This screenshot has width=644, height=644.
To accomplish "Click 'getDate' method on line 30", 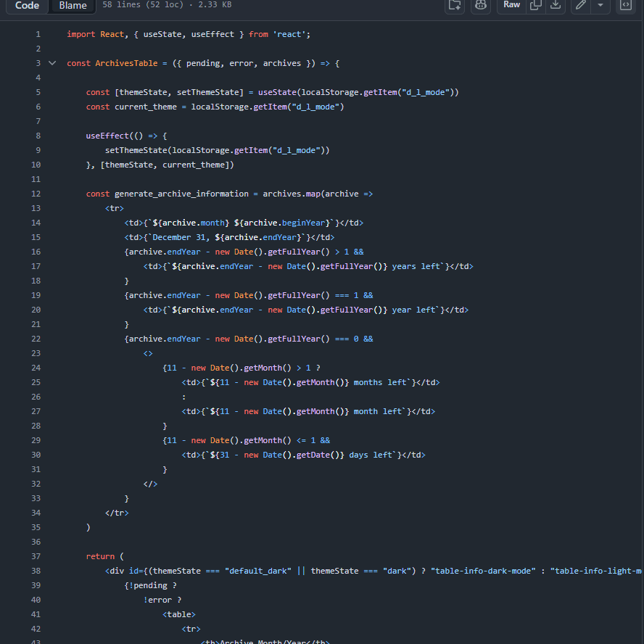I will pos(313,455).
